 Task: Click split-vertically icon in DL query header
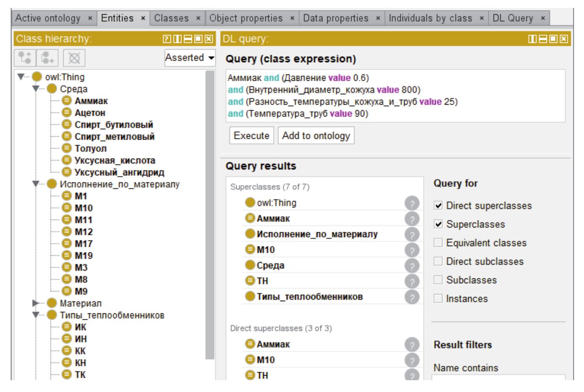(x=532, y=39)
